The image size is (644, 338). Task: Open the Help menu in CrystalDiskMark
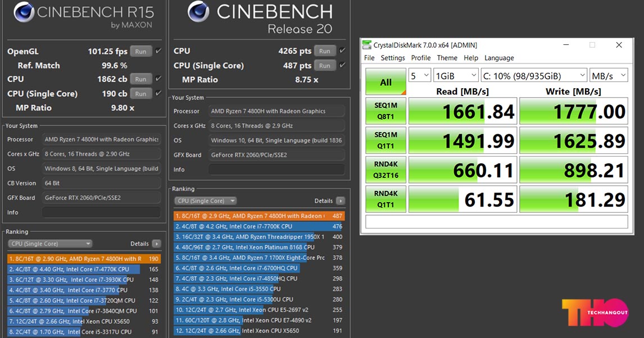471,58
